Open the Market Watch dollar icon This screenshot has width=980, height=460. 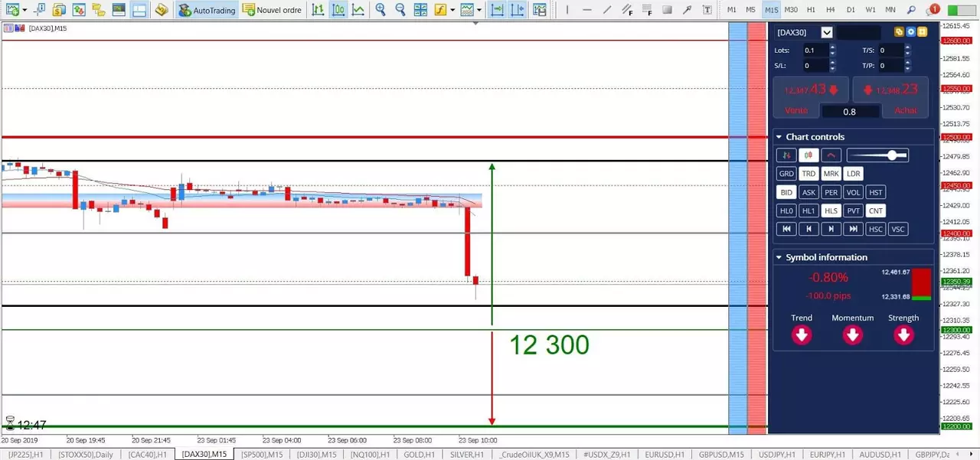click(59, 10)
